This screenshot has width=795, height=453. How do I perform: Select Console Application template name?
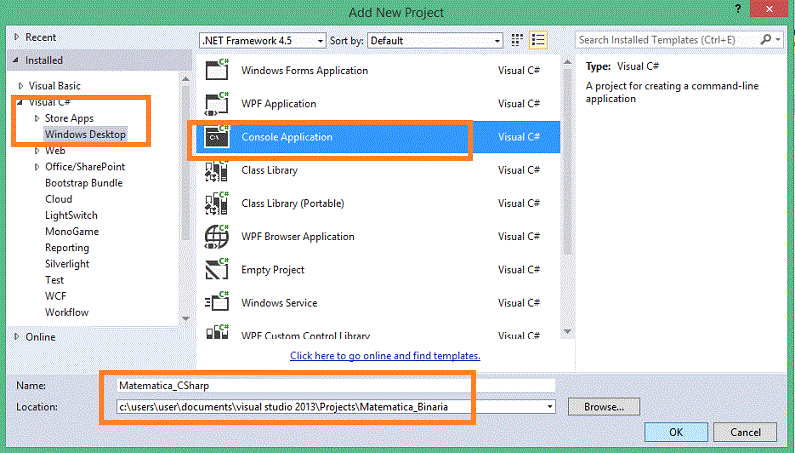click(x=287, y=137)
